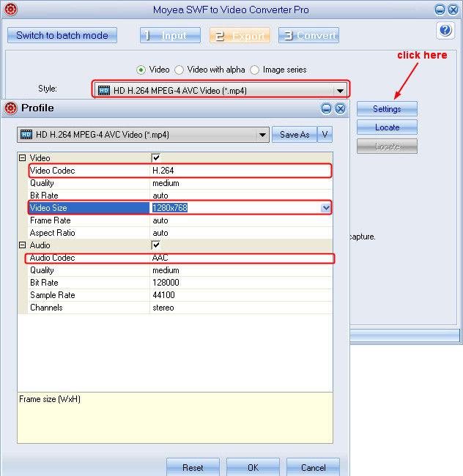Click the Save As button
Viewport: 463px width, 476px height.
tap(295, 135)
